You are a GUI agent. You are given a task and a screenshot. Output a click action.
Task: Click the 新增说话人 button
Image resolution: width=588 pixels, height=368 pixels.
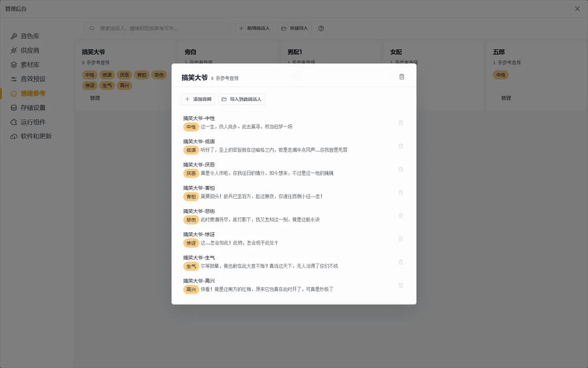(x=254, y=29)
